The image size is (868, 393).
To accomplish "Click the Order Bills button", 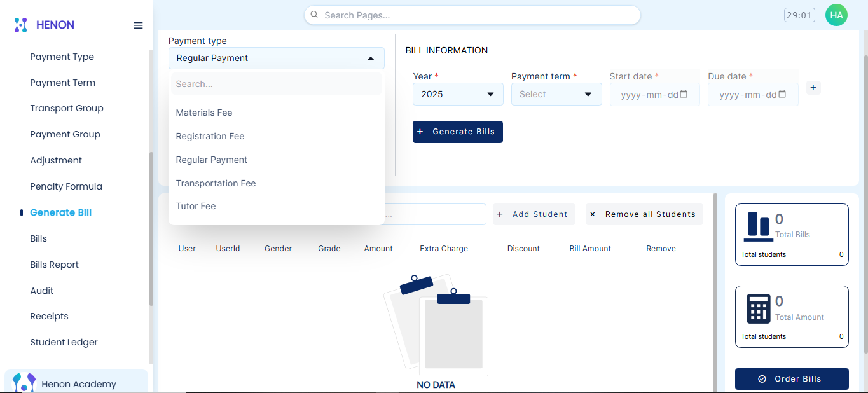I will 792,379.
